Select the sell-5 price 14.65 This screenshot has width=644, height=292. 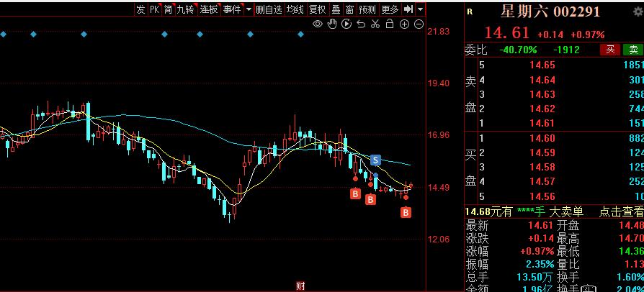click(x=542, y=65)
